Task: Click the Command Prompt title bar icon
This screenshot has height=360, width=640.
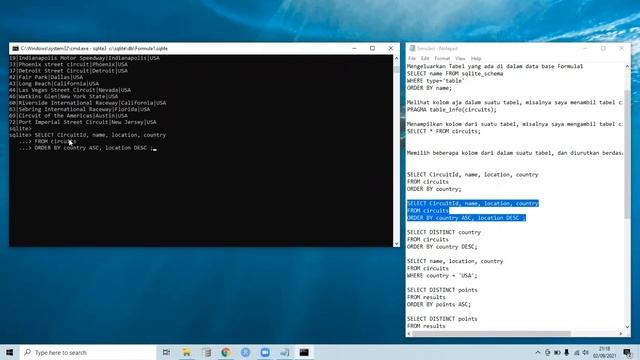Action: tap(16, 48)
